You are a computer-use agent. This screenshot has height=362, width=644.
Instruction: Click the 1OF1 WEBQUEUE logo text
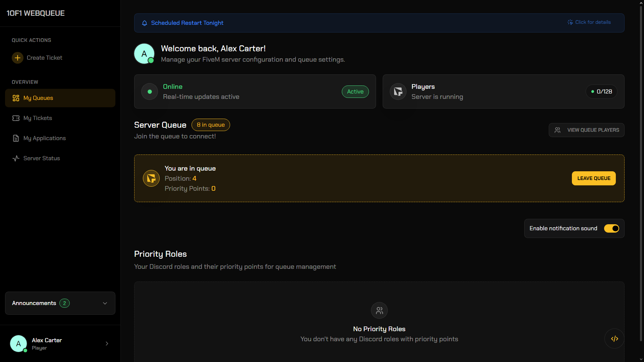click(x=36, y=13)
